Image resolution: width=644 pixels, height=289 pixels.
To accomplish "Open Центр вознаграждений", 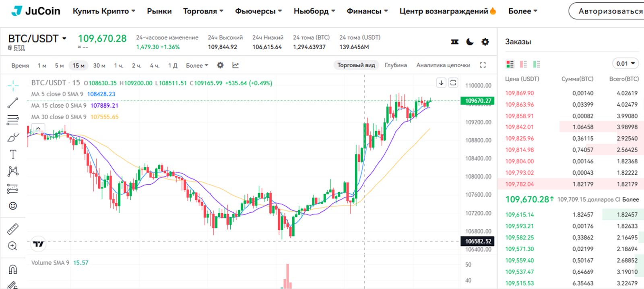I will point(448,11).
